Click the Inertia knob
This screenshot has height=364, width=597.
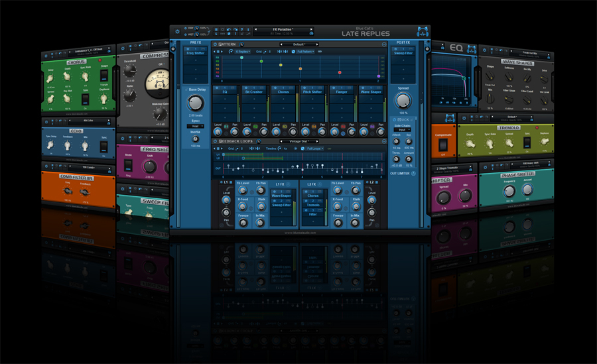click(x=195, y=139)
